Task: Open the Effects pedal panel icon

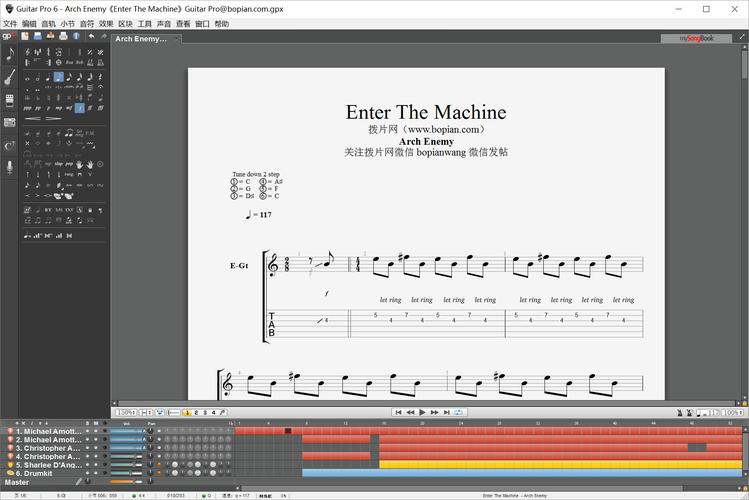Action: pos(10,100)
